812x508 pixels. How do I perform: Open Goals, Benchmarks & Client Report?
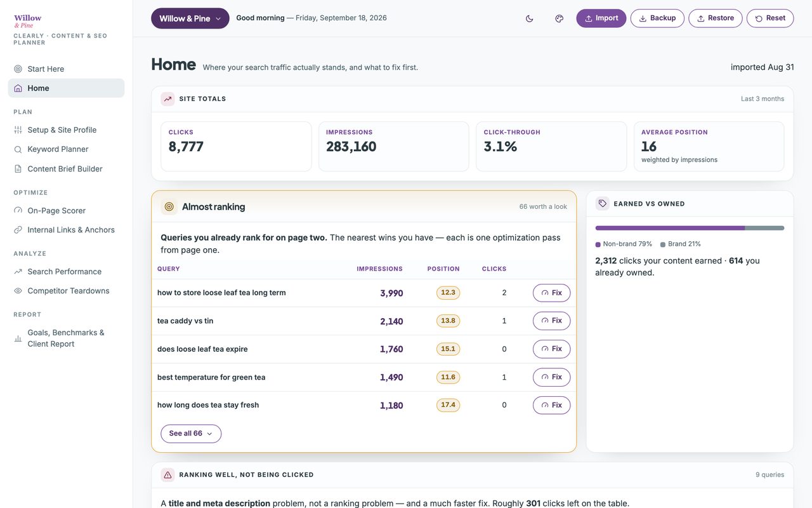(x=66, y=338)
